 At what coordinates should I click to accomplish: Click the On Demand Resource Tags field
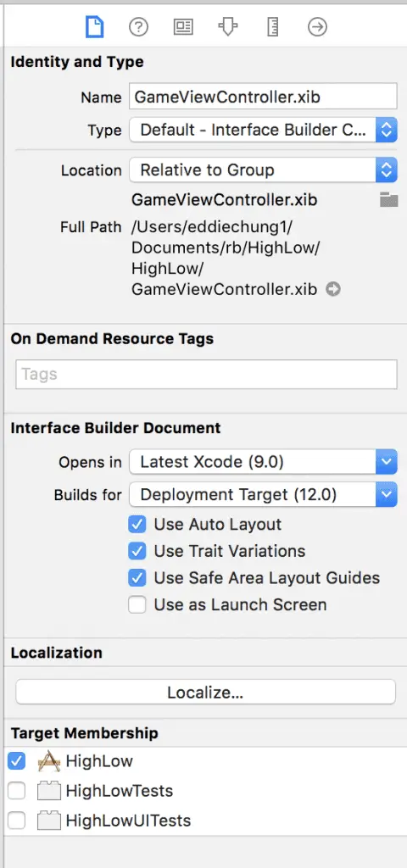(206, 374)
